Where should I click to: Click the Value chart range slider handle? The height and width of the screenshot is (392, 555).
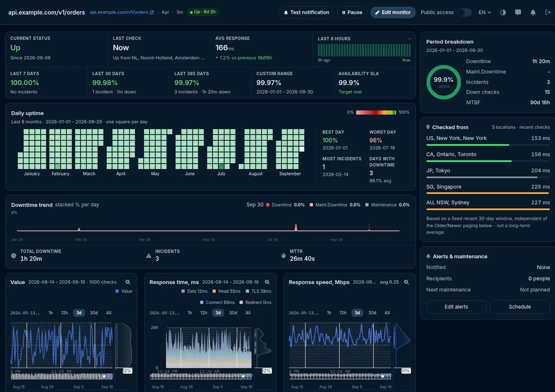[x=104, y=376]
